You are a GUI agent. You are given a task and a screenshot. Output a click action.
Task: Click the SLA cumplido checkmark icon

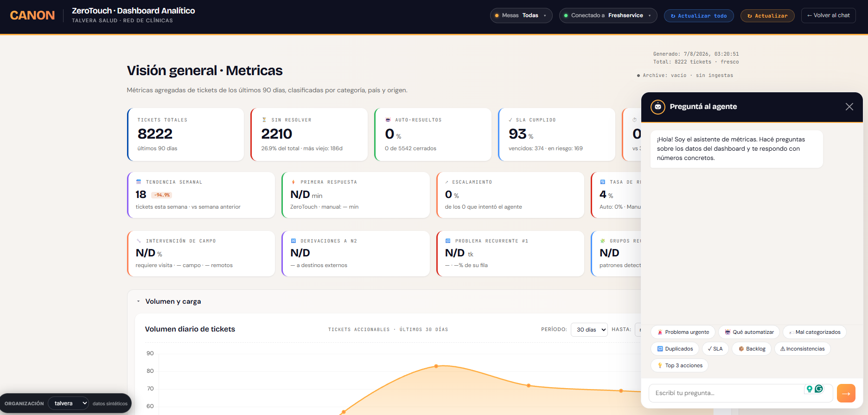pyautogui.click(x=511, y=120)
